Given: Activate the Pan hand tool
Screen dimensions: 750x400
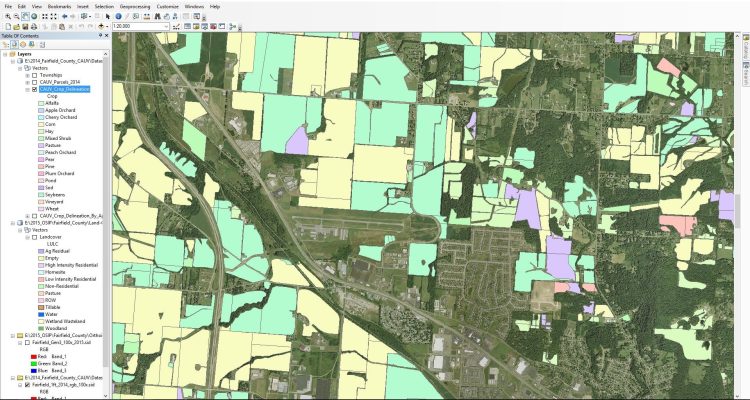Looking at the screenshot, I should pyautogui.click(x=27, y=16).
